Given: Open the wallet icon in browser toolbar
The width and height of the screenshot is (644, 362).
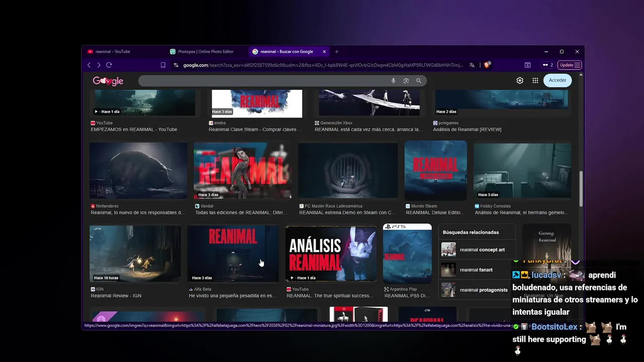Looking at the screenshot, I should coord(527,65).
